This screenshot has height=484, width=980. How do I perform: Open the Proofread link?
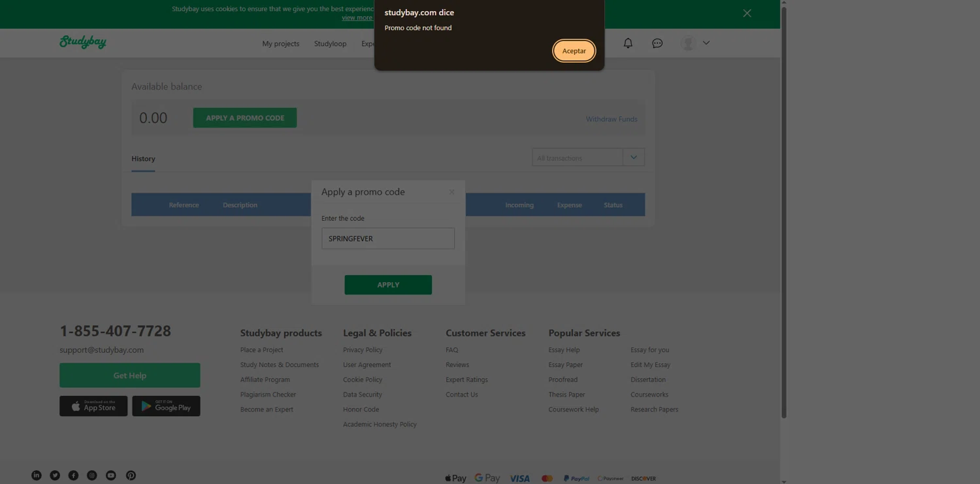click(x=563, y=379)
